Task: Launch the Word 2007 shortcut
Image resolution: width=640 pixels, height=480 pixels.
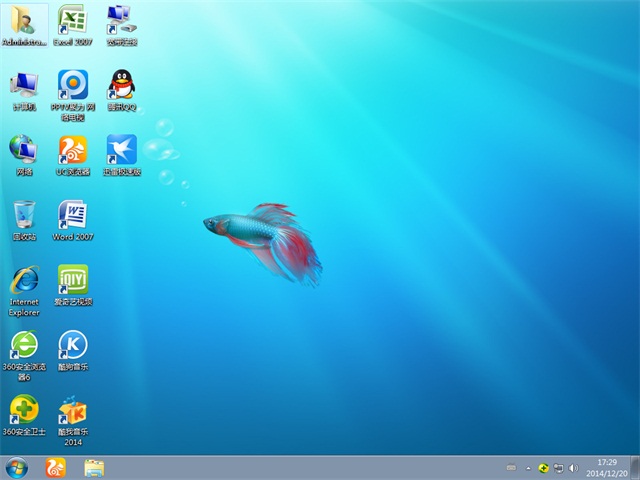Action: tap(73, 220)
